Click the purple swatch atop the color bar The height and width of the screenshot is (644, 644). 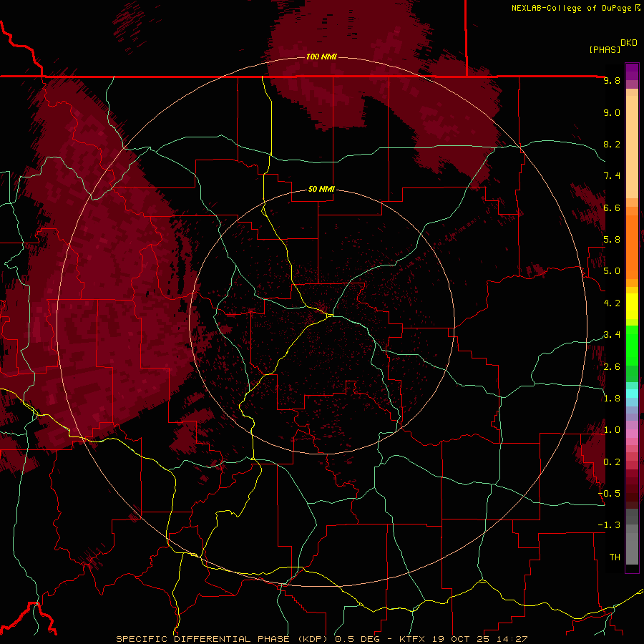point(632,72)
